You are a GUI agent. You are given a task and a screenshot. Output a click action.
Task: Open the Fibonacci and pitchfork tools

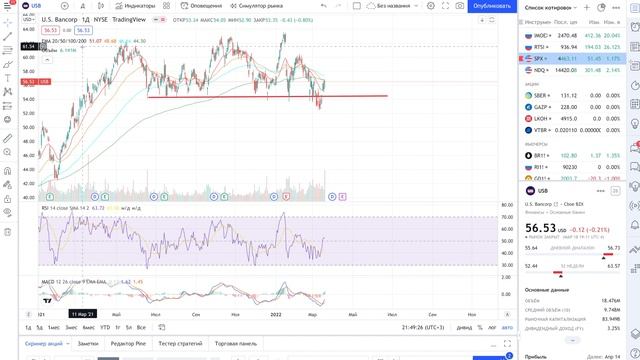pyautogui.click(x=7, y=51)
